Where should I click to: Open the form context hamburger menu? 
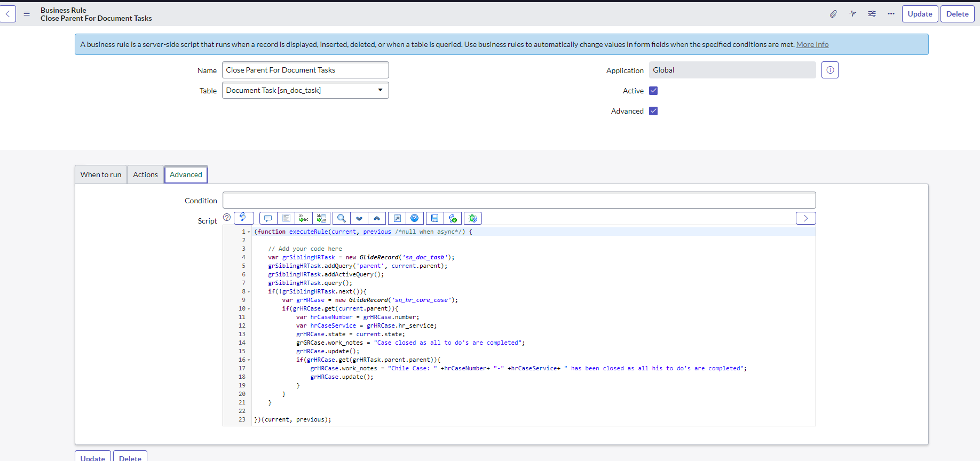[27, 14]
